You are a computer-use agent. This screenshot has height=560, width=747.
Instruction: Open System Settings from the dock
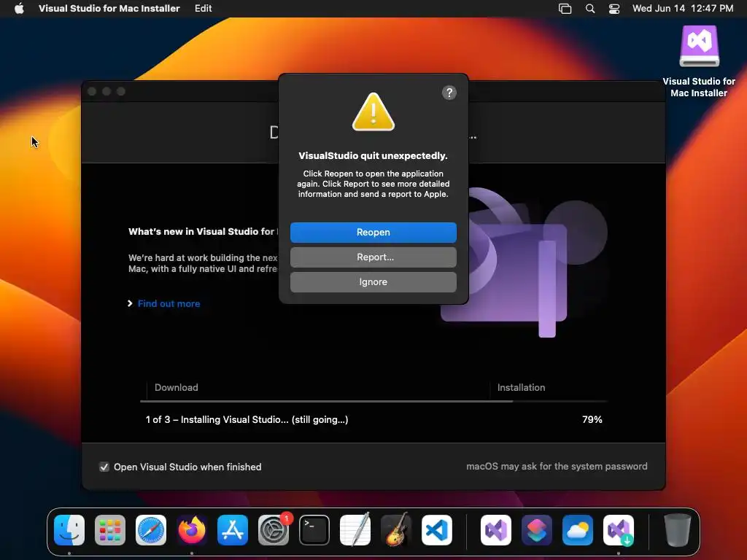pos(274,529)
